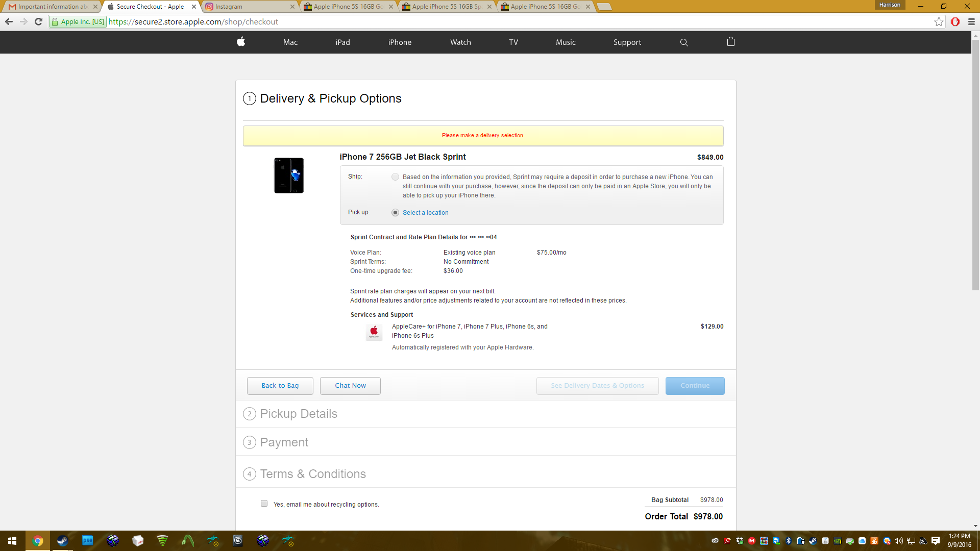Open the shopping bag icon
The image size is (980, 551).
point(730,42)
